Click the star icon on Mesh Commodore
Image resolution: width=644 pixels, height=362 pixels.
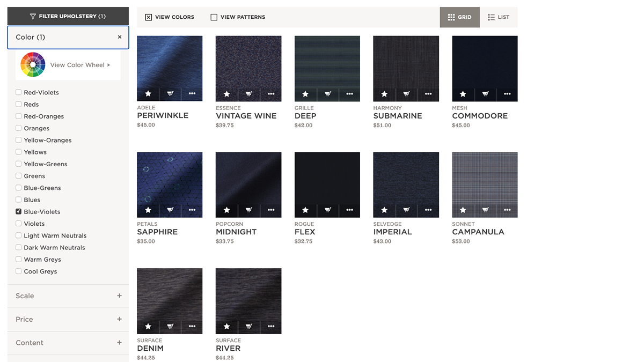coord(463,94)
